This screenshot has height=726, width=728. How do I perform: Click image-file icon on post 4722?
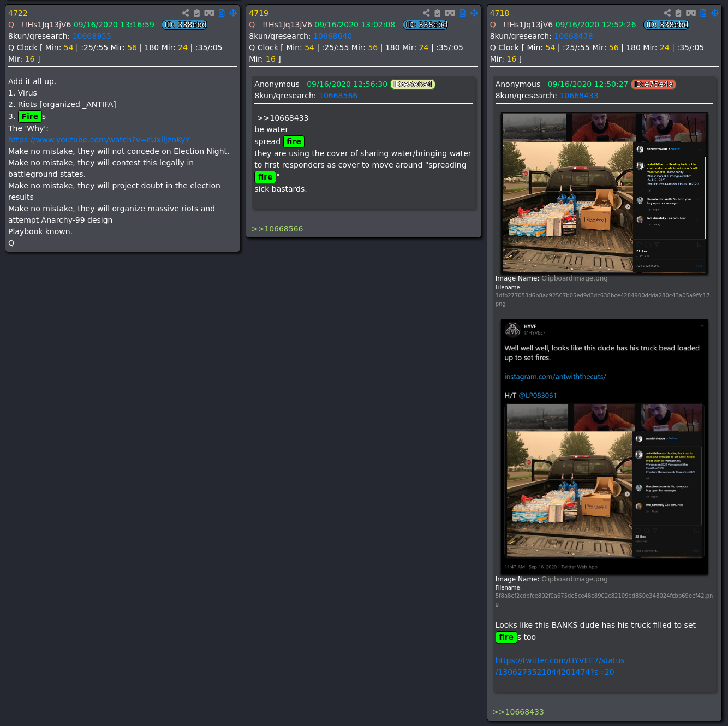pyautogui.click(x=222, y=13)
